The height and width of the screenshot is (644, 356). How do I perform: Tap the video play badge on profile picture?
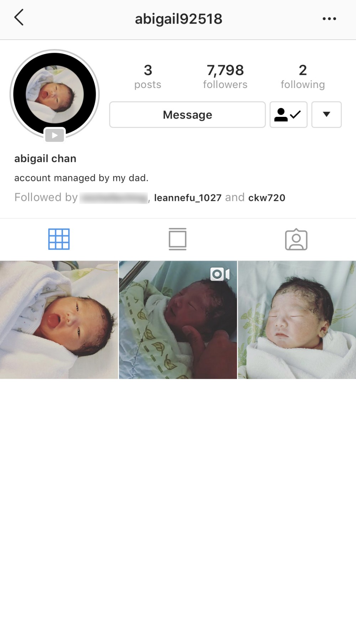click(54, 135)
